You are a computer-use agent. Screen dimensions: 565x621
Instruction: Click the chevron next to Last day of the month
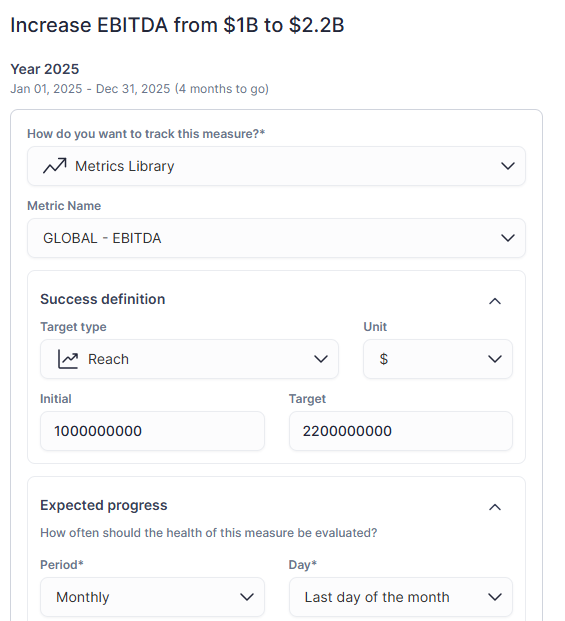point(495,597)
